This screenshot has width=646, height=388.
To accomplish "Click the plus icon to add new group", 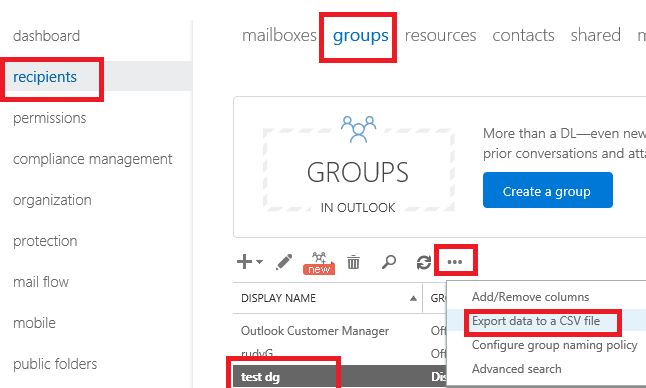I will click(244, 262).
